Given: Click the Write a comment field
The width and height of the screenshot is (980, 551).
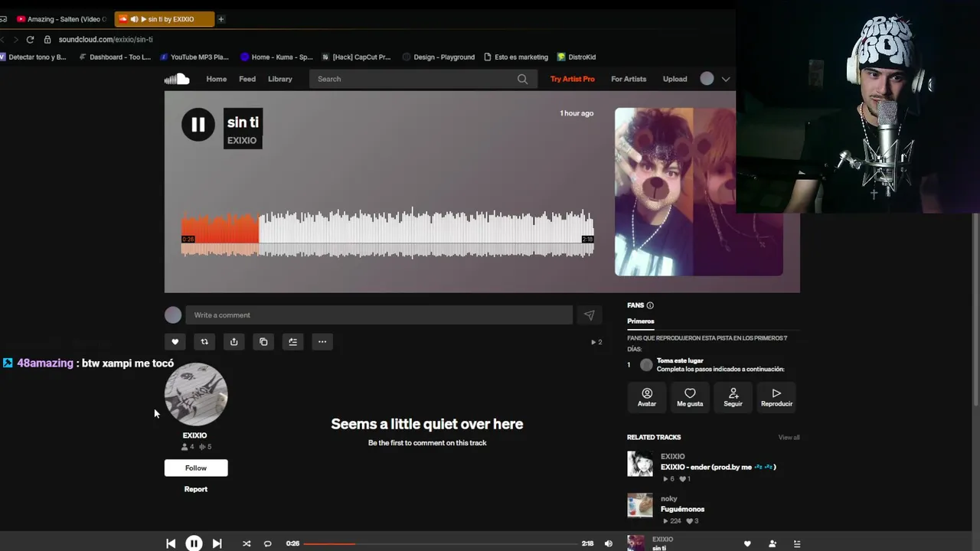Looking at the screenshot, I should pos(379,315).
